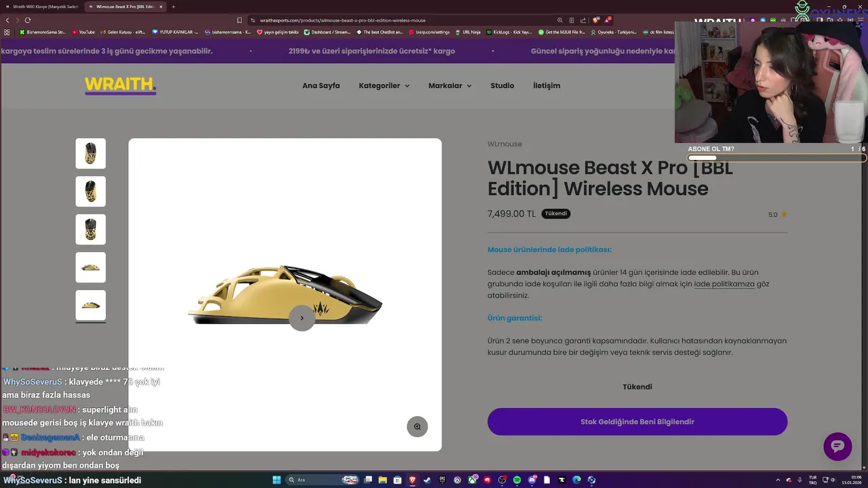Go to the İletişim page
The image size is (868, 488).
pyautogui.click(x=547, y=85)
